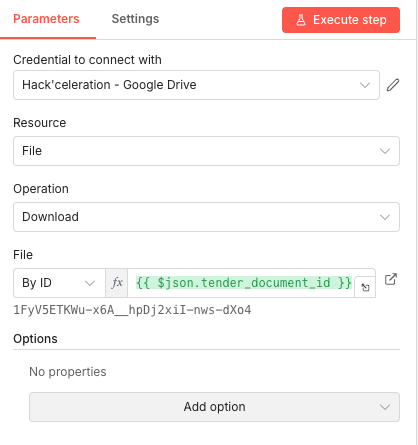Click the chevron arrow in the Resource field
The height and width of the screenshot is (445, 418).
pos(385,151)
